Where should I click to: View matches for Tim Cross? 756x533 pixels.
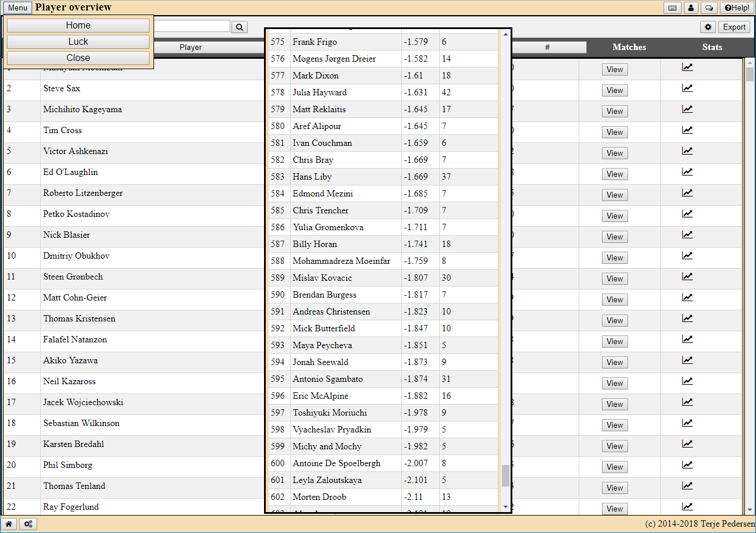tap(615, 132)
